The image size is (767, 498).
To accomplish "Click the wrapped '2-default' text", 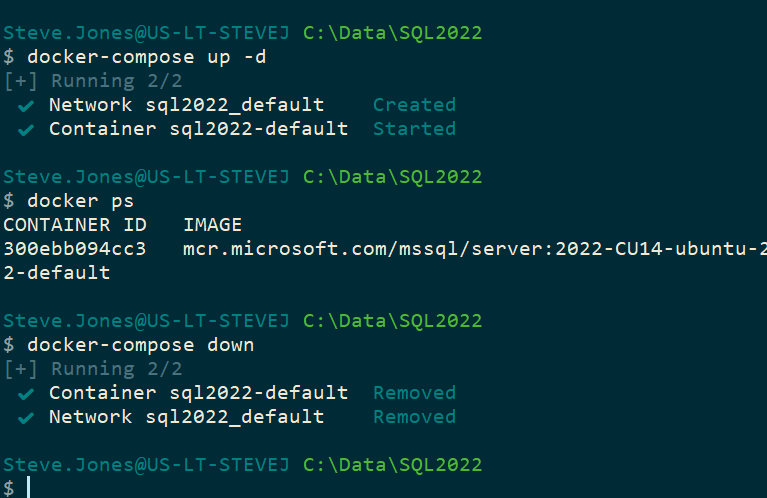I will [x=56, y=273].
